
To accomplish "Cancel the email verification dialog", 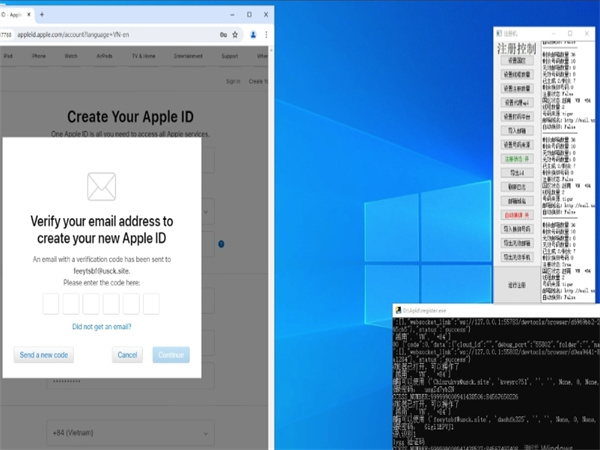I will tap(127, 355).
